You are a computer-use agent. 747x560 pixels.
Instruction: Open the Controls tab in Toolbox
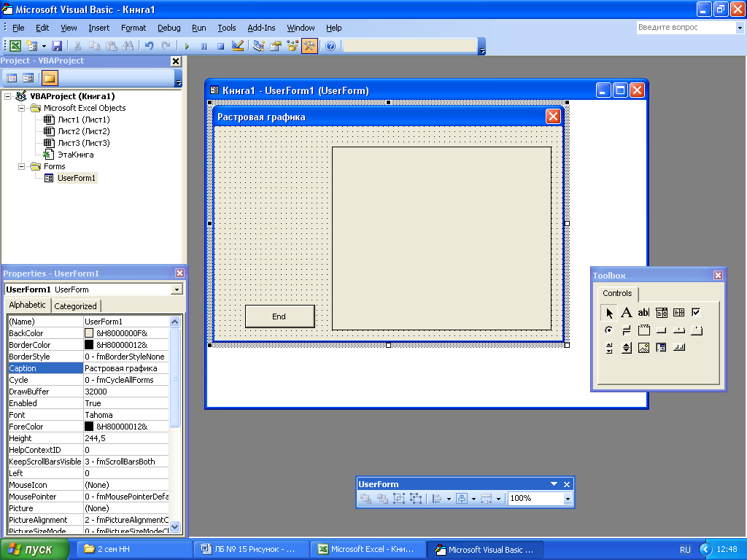coord(617,293)
